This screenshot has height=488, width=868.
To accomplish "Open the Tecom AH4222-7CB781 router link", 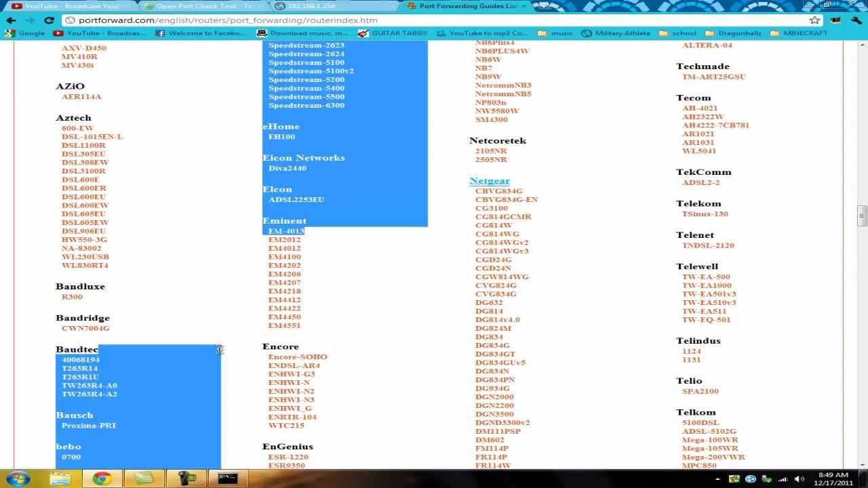I will click(x=715, y=125).
